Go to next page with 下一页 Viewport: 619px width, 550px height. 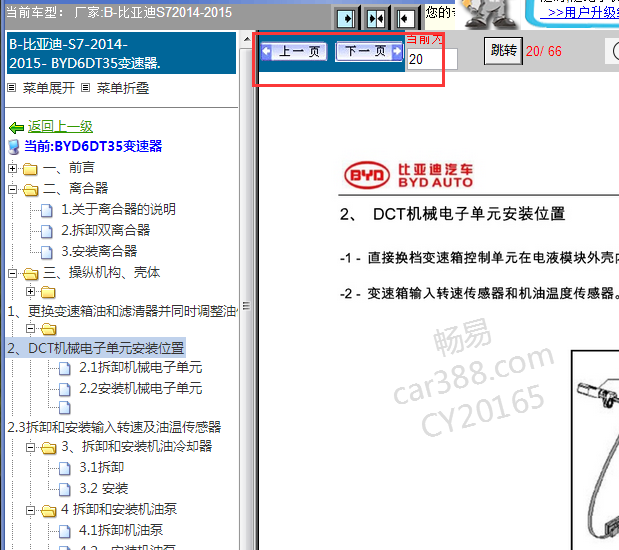click(369, 51)
